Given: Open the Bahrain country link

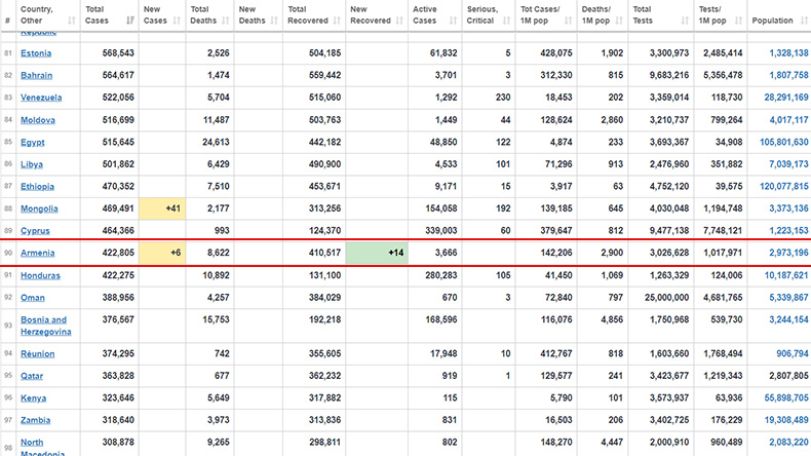Looking at the screenshot, I should (36, 75).
